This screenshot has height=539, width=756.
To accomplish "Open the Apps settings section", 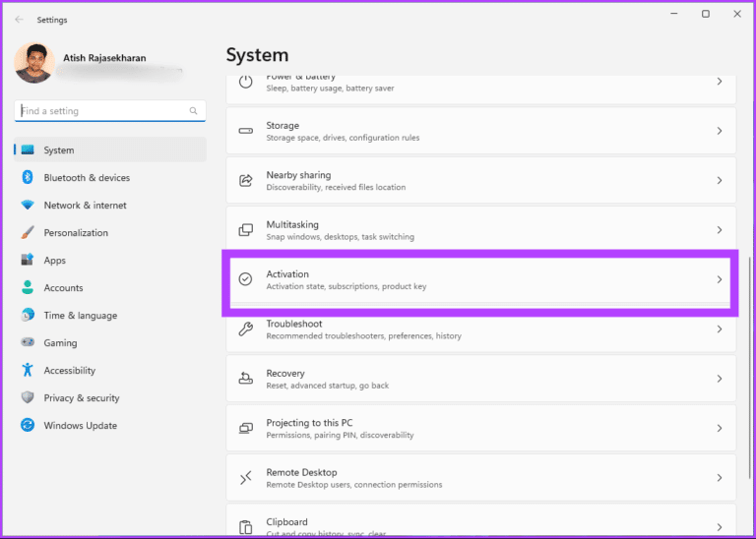I will click(x=55, y=261).
